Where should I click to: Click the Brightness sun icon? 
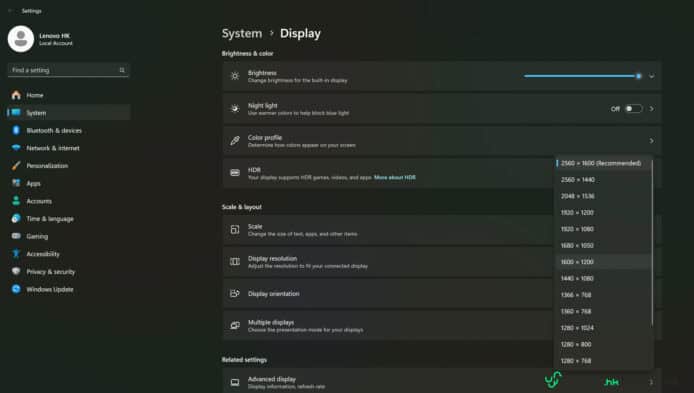tap(235, 76)
